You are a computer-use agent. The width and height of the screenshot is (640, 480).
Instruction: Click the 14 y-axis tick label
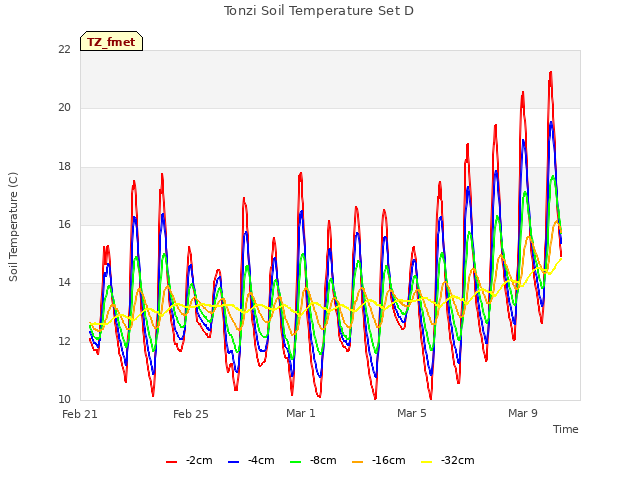click(x=64, y=283)
